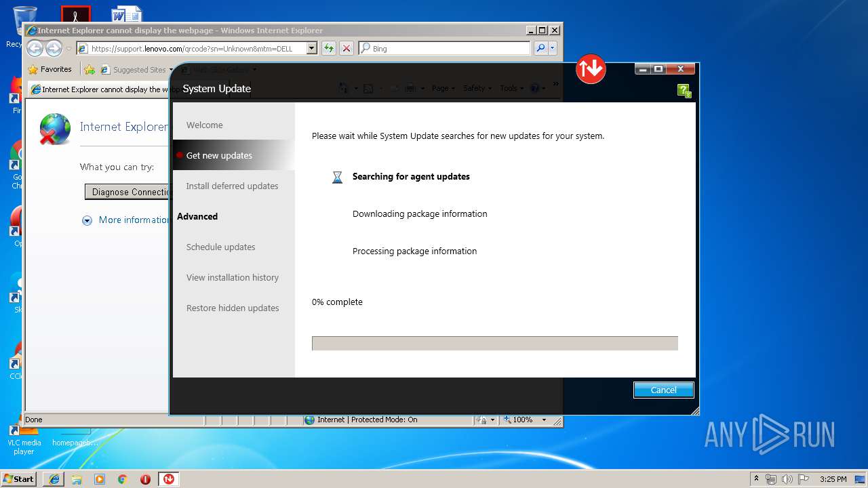Cancel the System Update search

663,390
